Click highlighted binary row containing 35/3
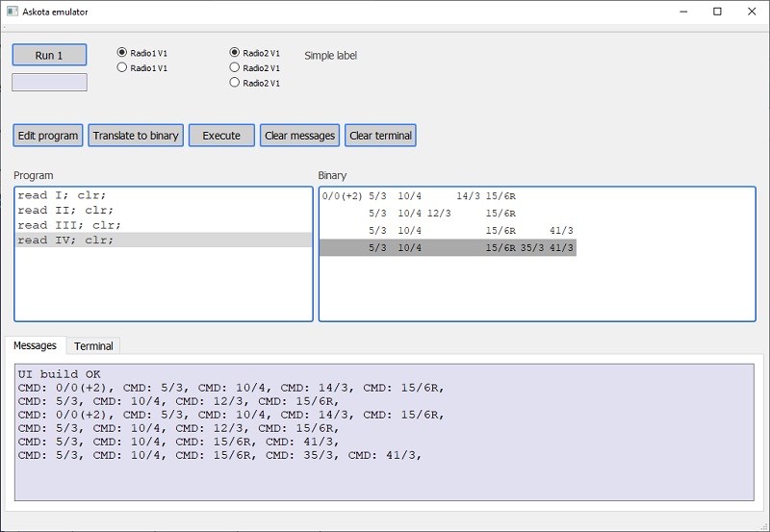 click(x=448, y=248)
